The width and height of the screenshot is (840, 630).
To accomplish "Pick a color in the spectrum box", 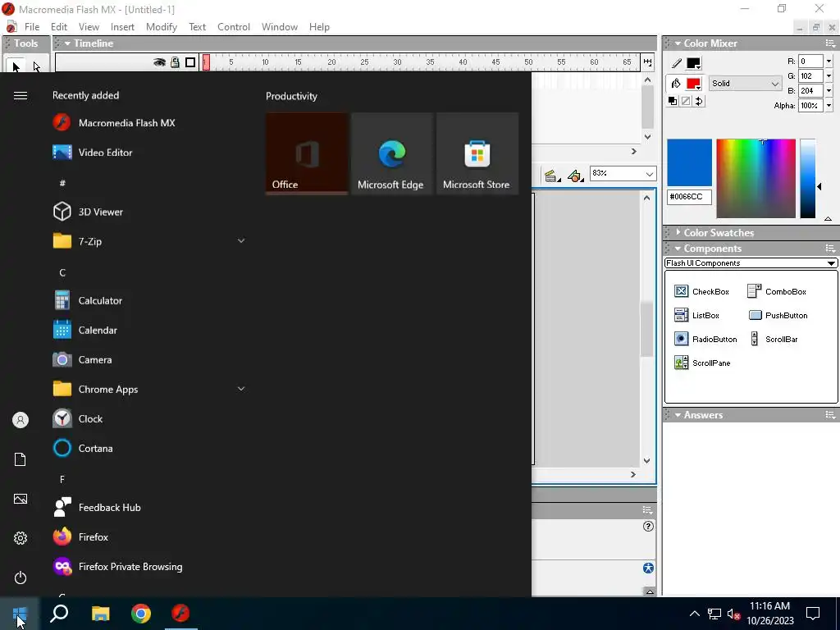I will 756,178.
